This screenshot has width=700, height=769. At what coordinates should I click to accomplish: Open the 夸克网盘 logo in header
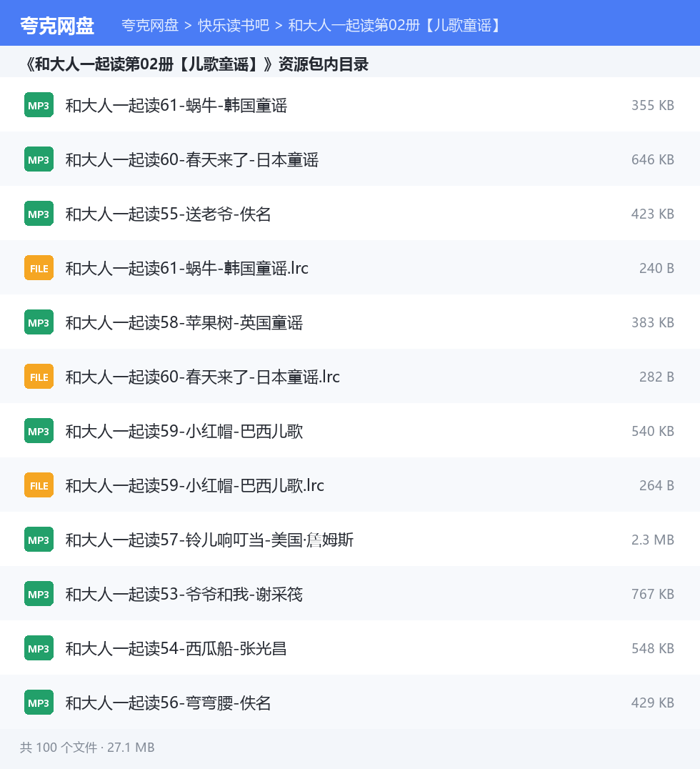coord(57,26)
